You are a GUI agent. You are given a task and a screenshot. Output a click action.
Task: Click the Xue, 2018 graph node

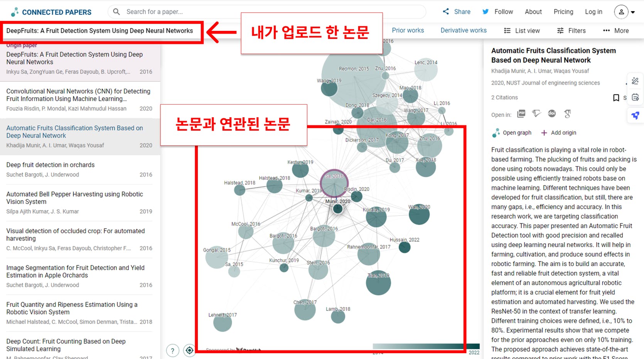click(x=426, y=167)
